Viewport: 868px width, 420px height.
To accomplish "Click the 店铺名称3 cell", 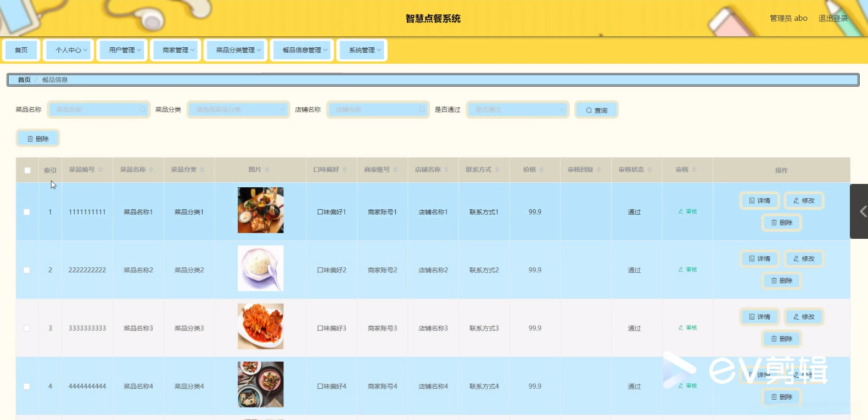I will pos(433,328).
